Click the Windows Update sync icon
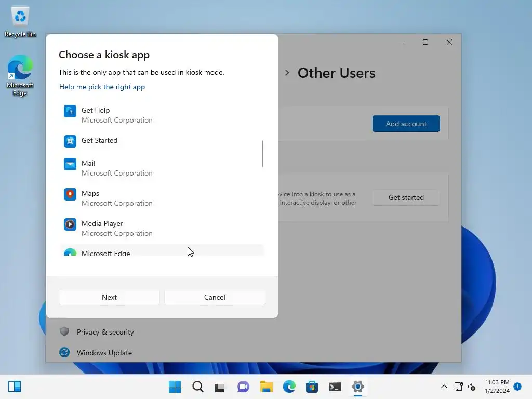This screenshot has height=399, width=532. pos(64,353)
